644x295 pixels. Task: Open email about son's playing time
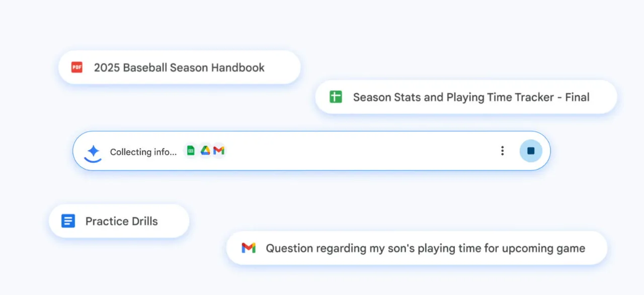[x=425, y=248]
